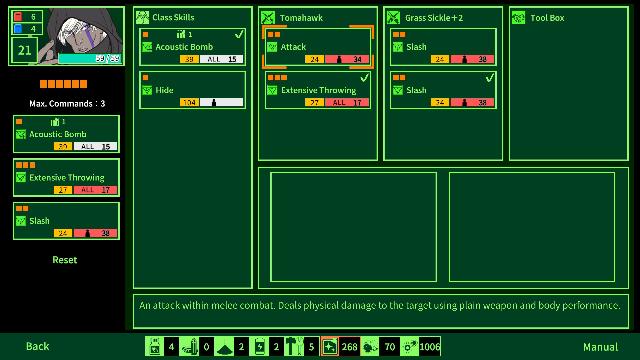Click queued Acoustic Bomb command icon

point(21,134)
